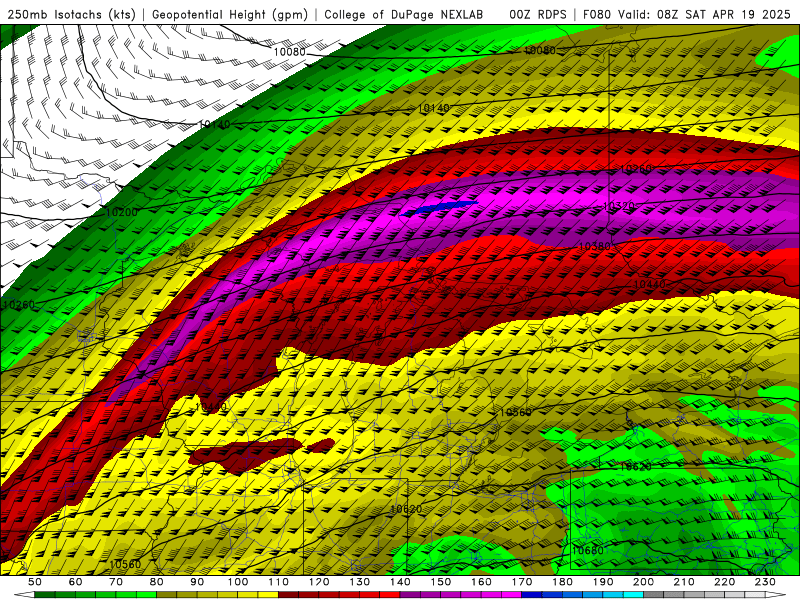Viewport: 800px width, 600px height.
Task: Click the 180 value on the color scale
Action: 563,582
